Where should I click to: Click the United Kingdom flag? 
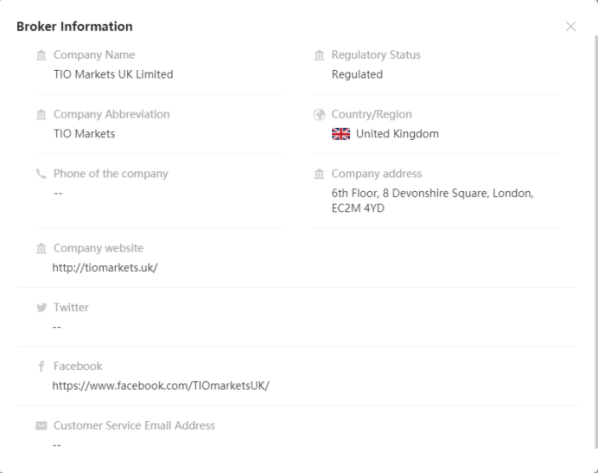point(341,134)
